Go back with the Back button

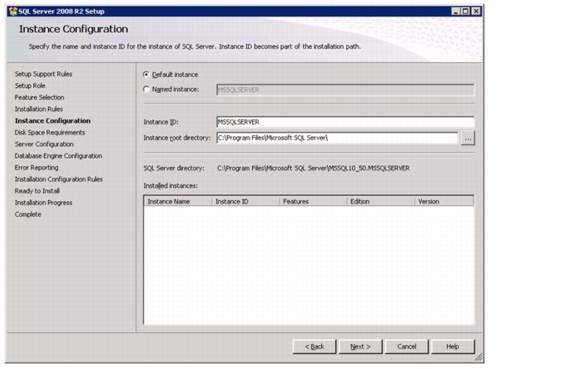[314, 347]
